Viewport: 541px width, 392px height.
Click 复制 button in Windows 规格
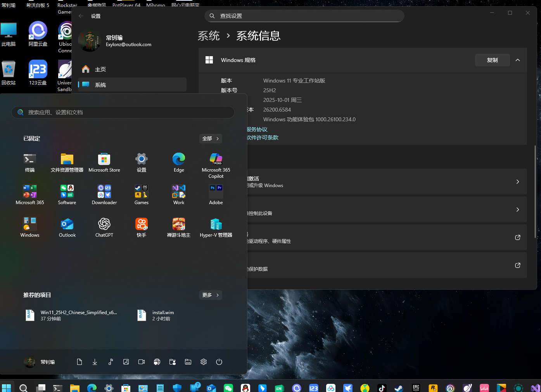click(493, 60)
